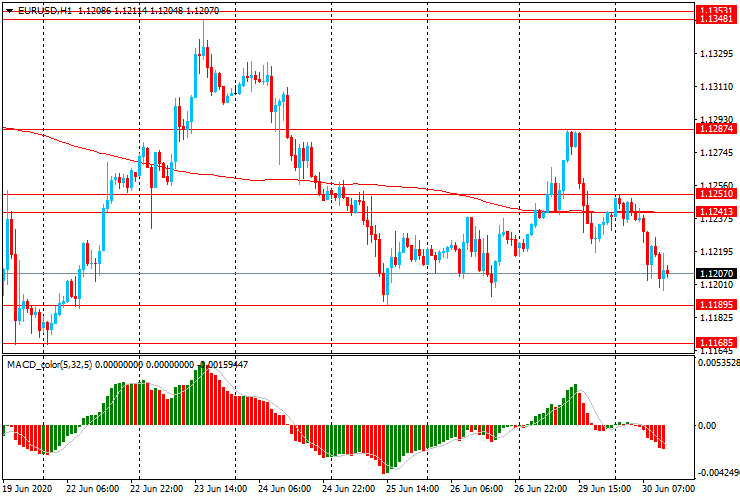Select the 24 Jun 06:00 time axis label

point(285,488)
